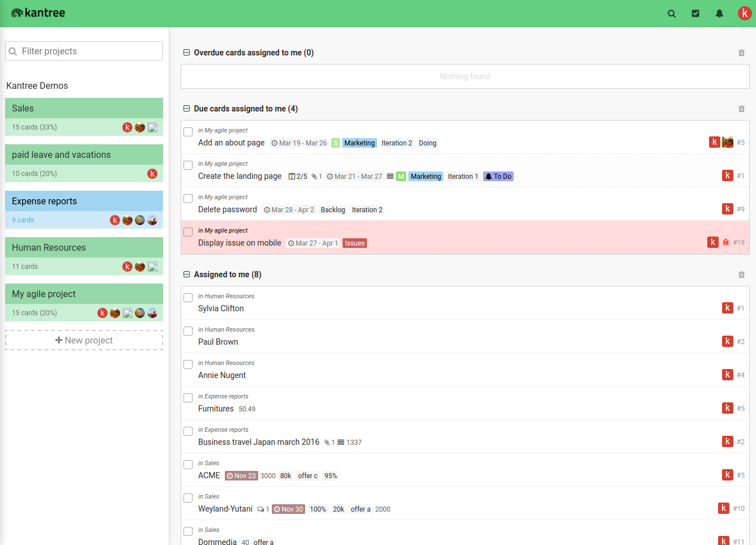Open the user avatar menu in header
Viewport: 756px width, 545px height.
point(745,14)
